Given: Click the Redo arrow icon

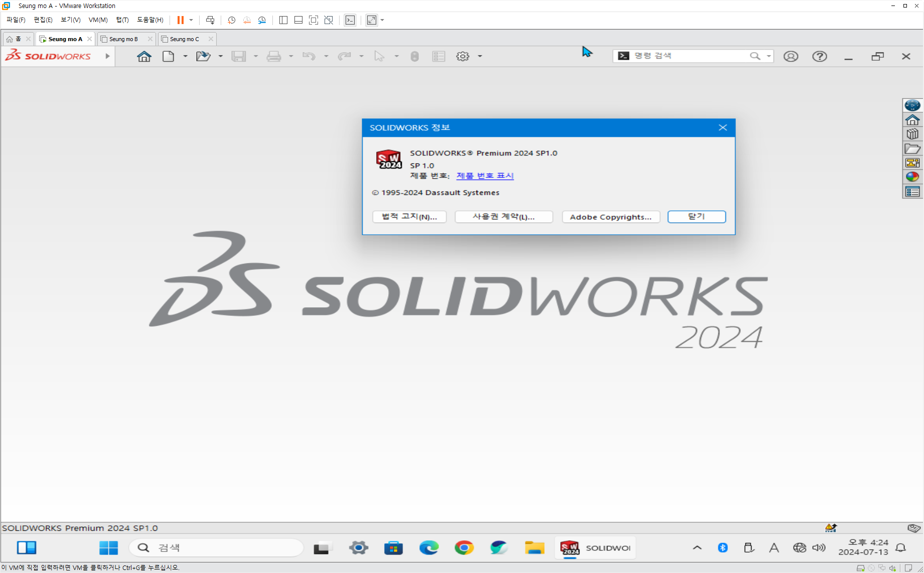Looking at the screenshot, I should (344, 56).
